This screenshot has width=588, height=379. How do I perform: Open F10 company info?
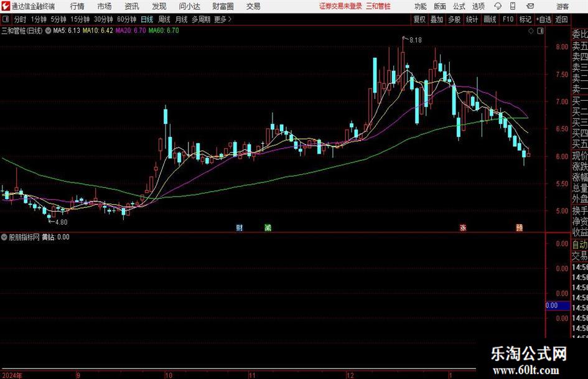tap(508, 19)
